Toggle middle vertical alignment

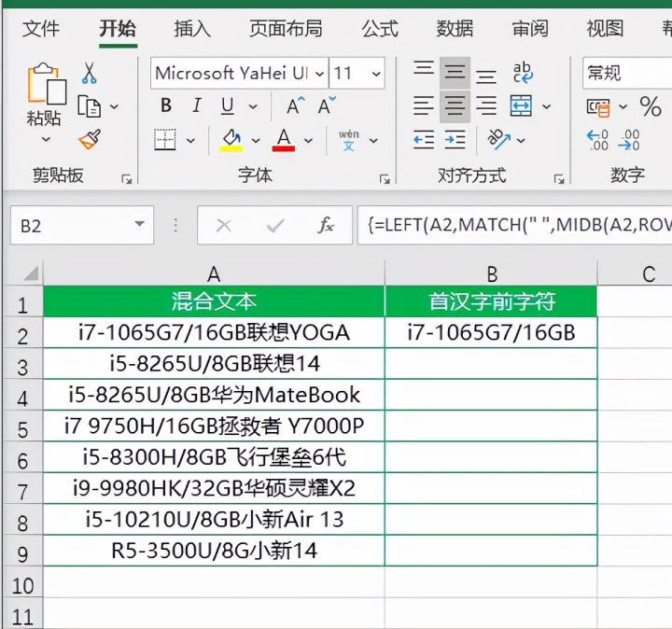pyautogui.click(x=455, y=72)
